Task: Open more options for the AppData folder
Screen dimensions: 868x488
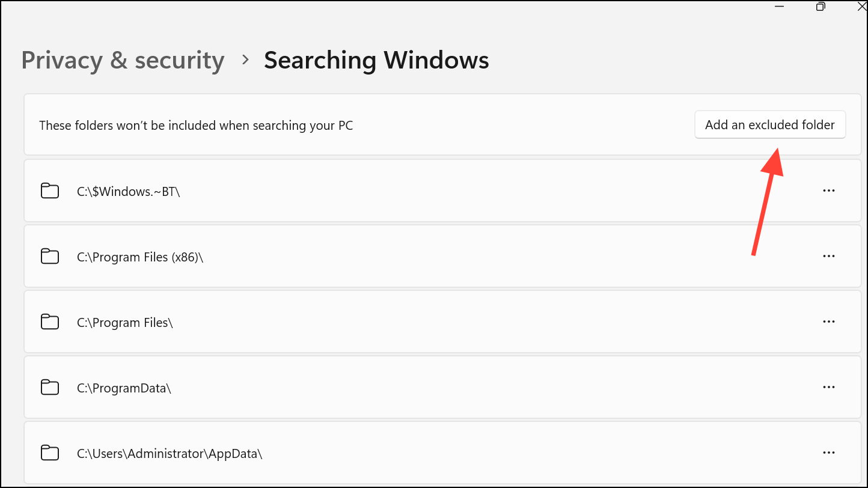Action: point(829,453)
